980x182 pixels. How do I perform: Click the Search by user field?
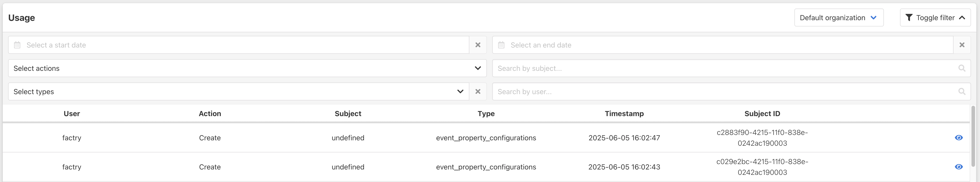pos(731,91)
